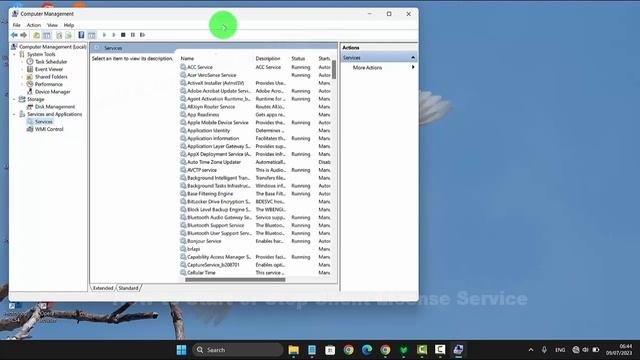The width and height of the screenshot is (640, 360).
Task: Select the Bluetooth Support Service row
Action: click(255, 225)
